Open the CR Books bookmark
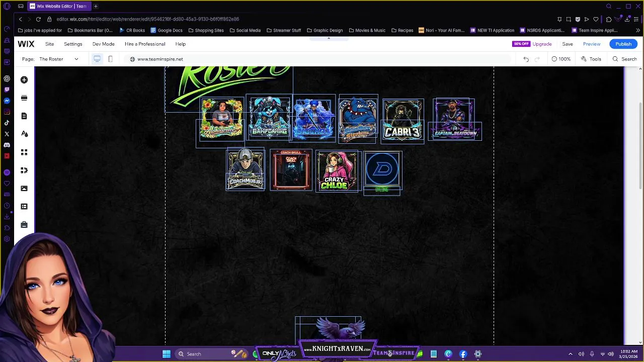This screenshot has width=644, height=362. point(132,30)
